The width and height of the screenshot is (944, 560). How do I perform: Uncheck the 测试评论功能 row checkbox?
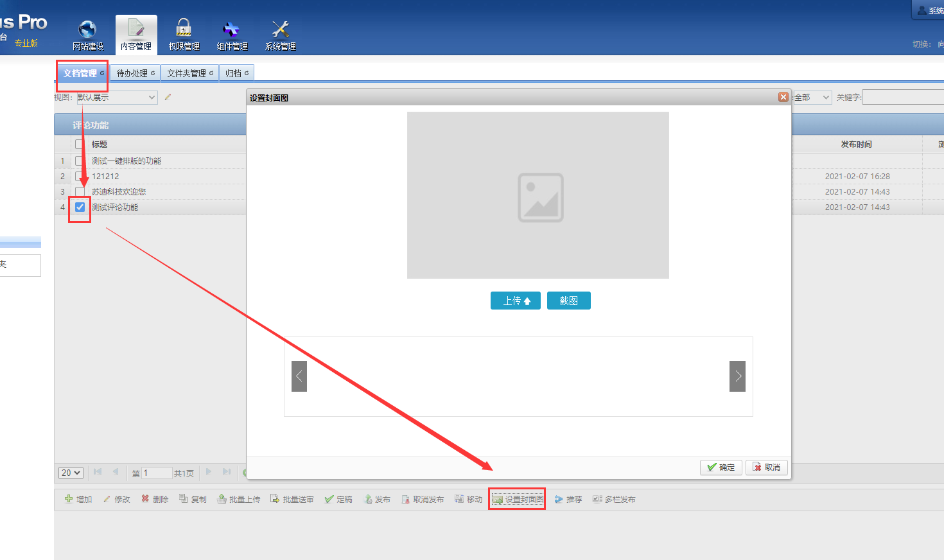(x=80, y=207)
